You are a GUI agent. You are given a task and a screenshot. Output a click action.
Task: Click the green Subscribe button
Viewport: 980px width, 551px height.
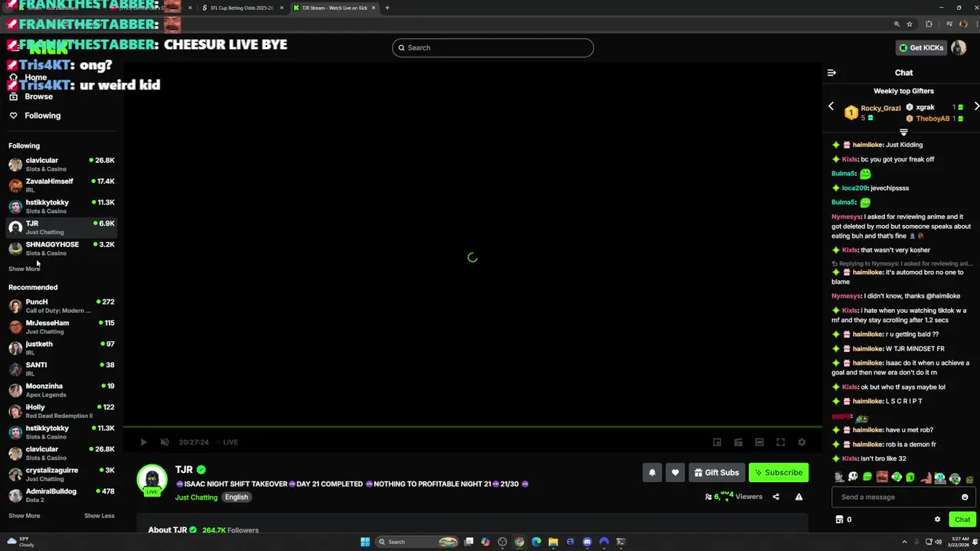779,472
